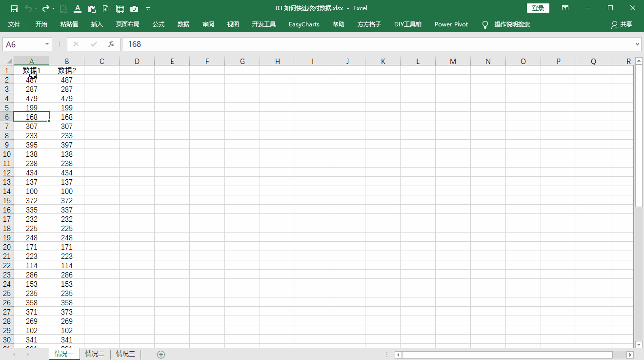Click the 共享 share button
The height and width of the screenshot is (360, 644).
(x=622, y=24)
